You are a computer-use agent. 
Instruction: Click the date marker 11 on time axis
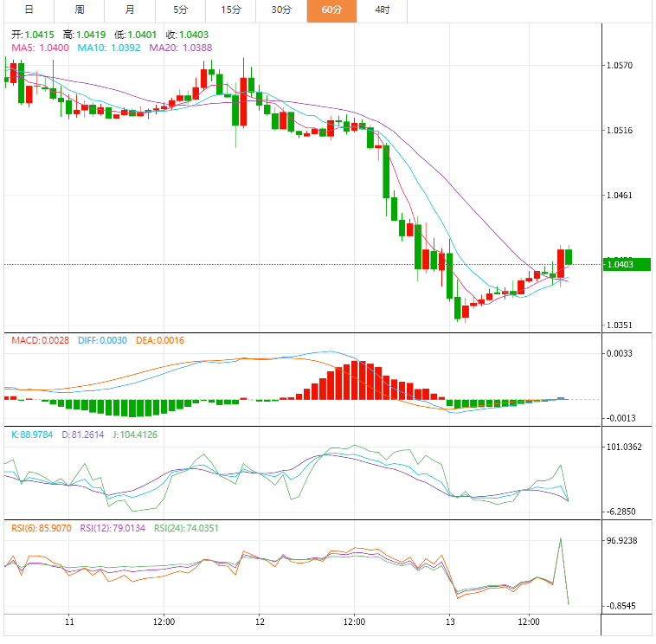[x=69, y=622]
